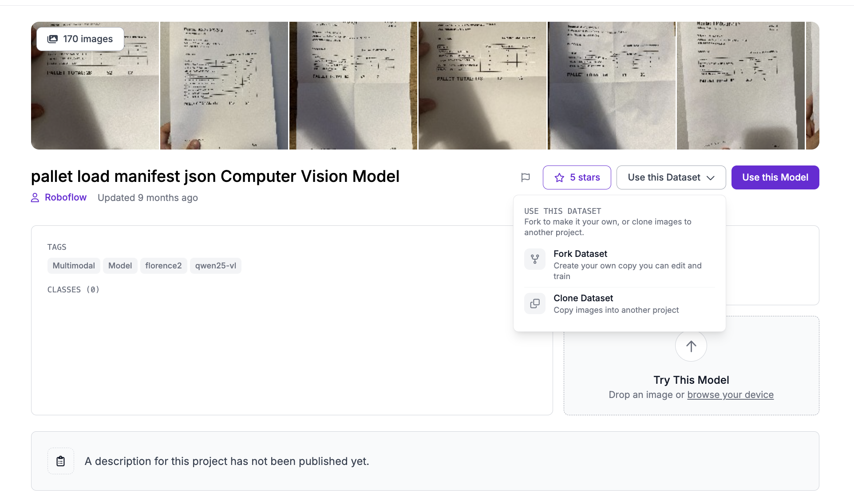Screen dimensions: 854x504
Task: Click the fork icon beside Fork Dataset
Action: point(535,259)
